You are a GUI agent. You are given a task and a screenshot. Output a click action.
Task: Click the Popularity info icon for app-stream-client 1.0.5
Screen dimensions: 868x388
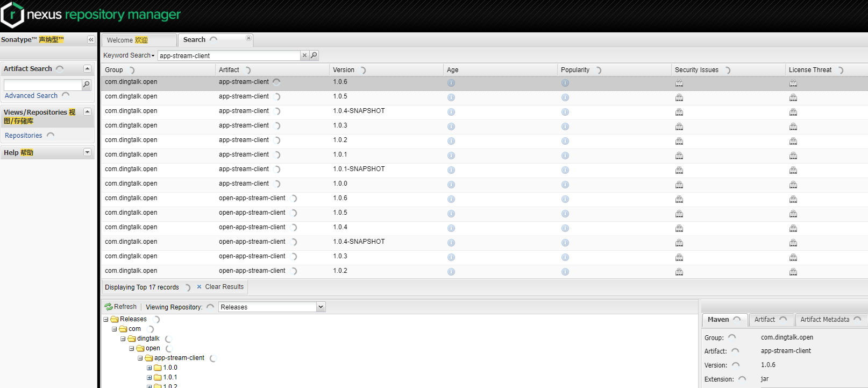[565, 97]
